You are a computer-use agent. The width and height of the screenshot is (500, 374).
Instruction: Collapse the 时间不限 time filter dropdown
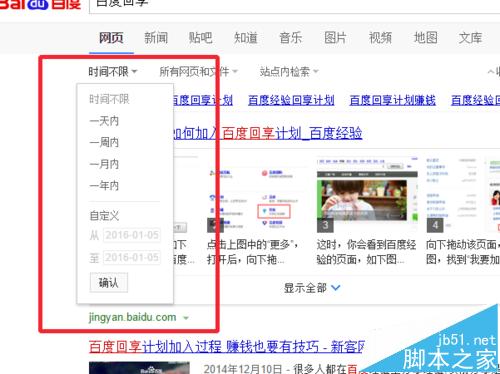(113, 72)
